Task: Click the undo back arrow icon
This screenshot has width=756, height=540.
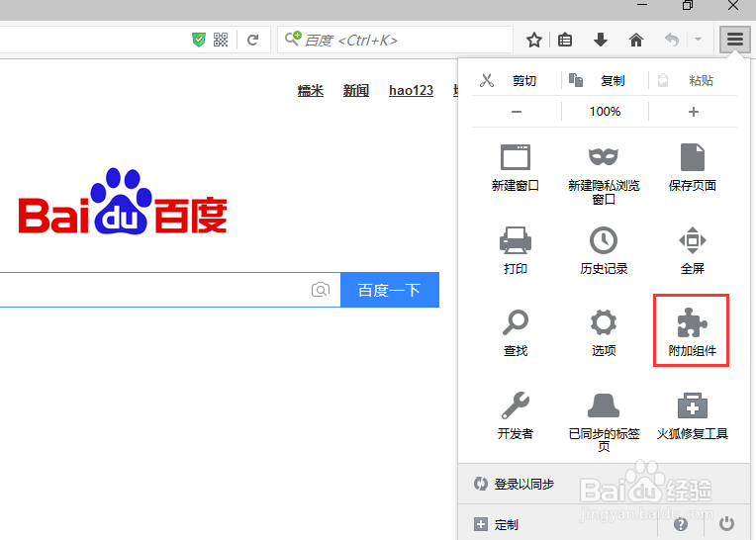Action: point(672,40)
